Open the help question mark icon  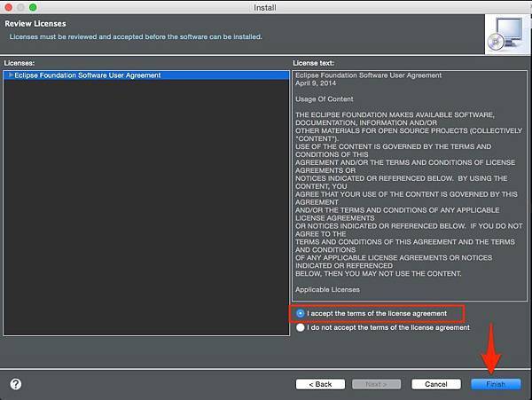pos(16,384)
